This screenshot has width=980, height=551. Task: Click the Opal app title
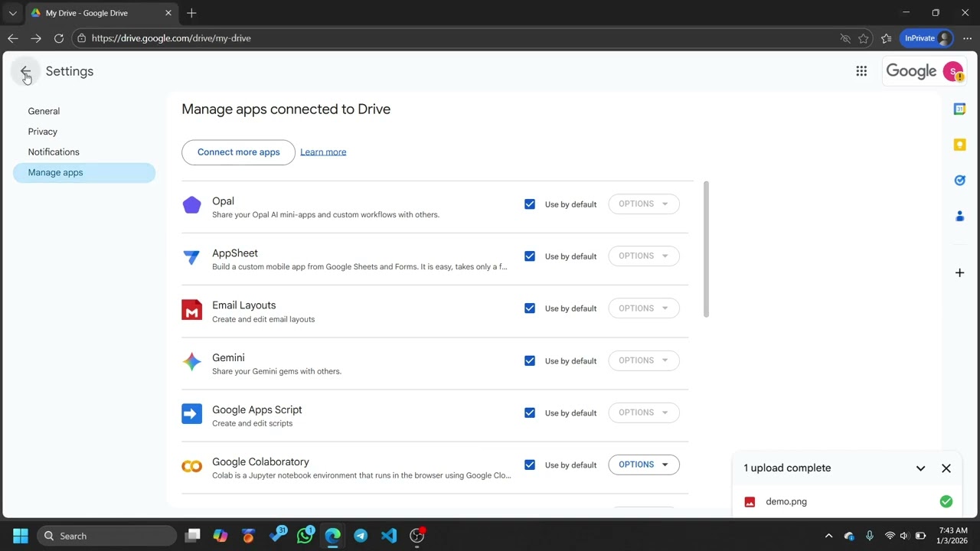[223, 201]
